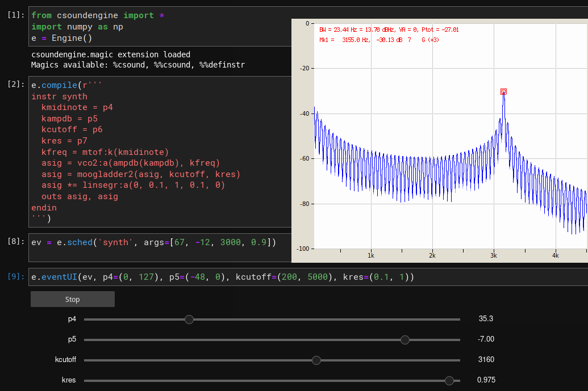Click the 'p5' slider label

tap(72, 339)
